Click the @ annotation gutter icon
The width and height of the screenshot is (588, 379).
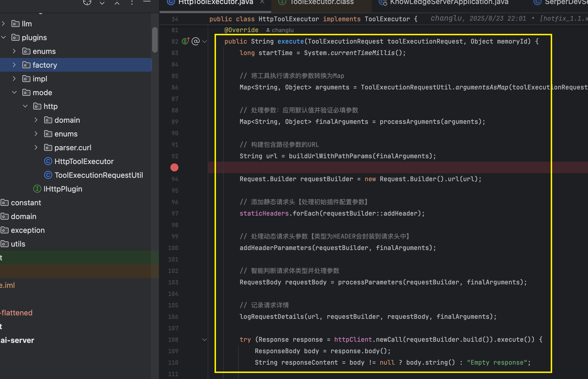pos(196,41)
